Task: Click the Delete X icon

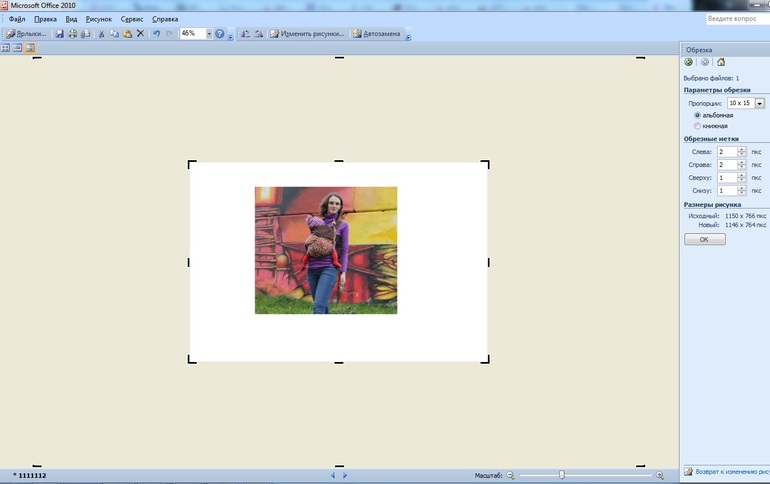Action: pos(140,34)
